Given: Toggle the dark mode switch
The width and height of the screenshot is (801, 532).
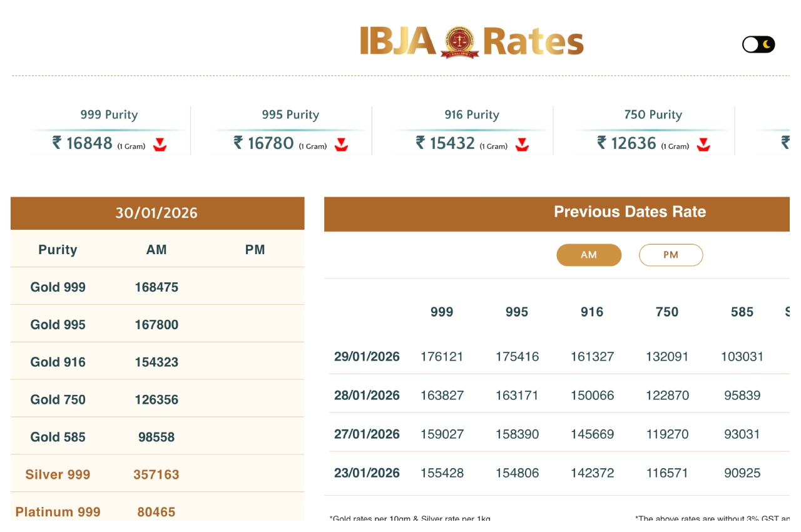Looking at the screenshot, I should pos(758,44).
